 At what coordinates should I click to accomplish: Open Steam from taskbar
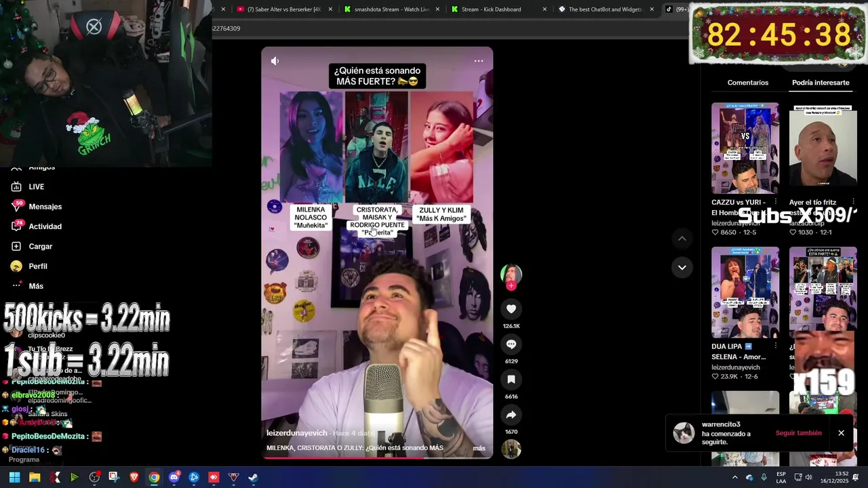253,477
